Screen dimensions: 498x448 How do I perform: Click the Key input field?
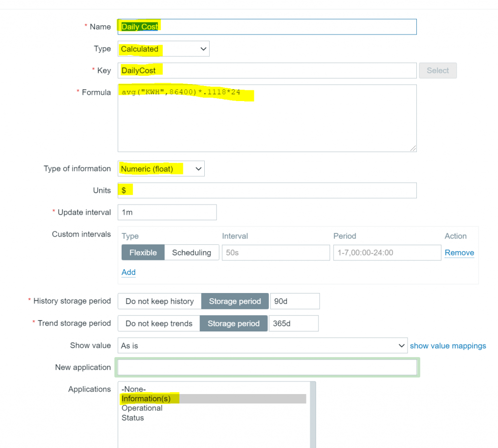[267, 70]
